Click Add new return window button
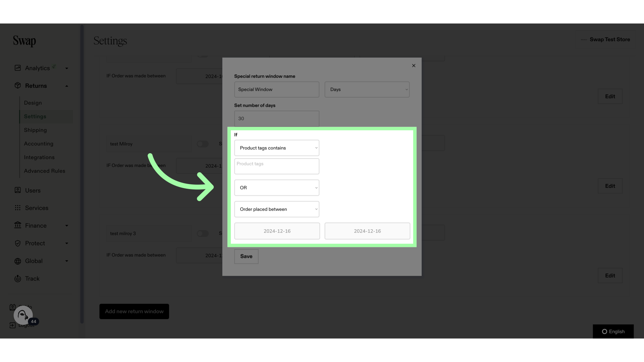Viewport: 644px width, 362px height. click(134, 311)
